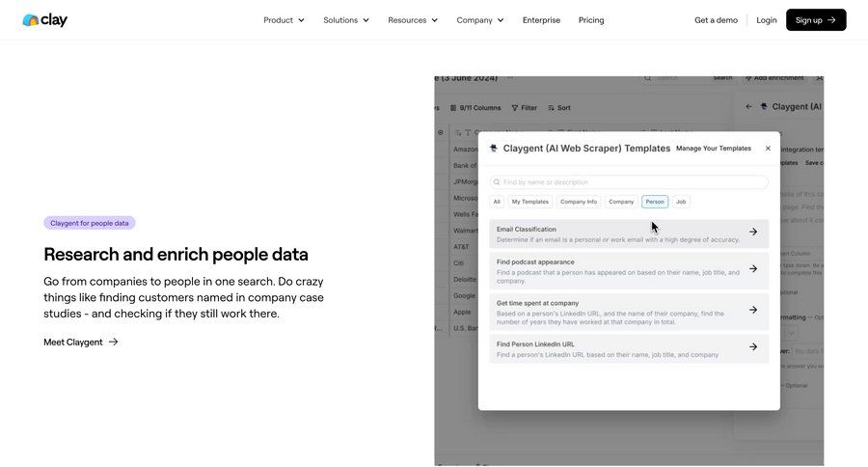The image size is (868, 467).
Task: Follow the Meet Claygent link
Action: 81,342
